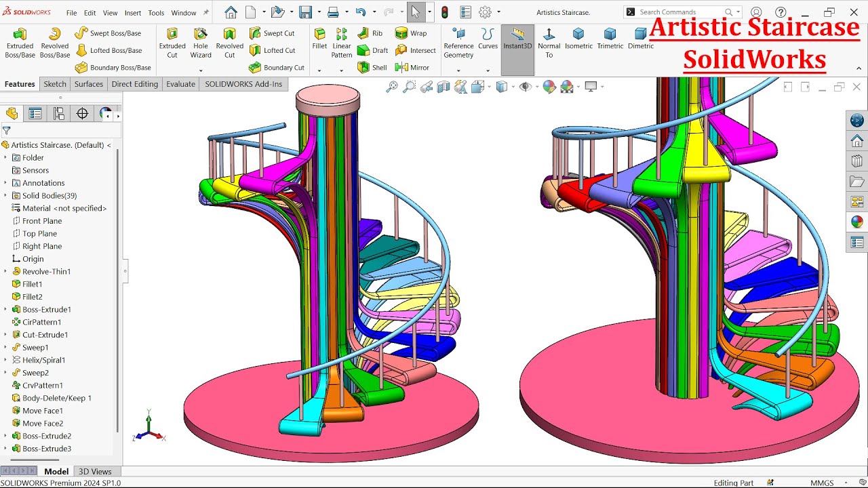Open the Insert menu
Viewport: 868px width, 488px height.
[x=133, y=13]
